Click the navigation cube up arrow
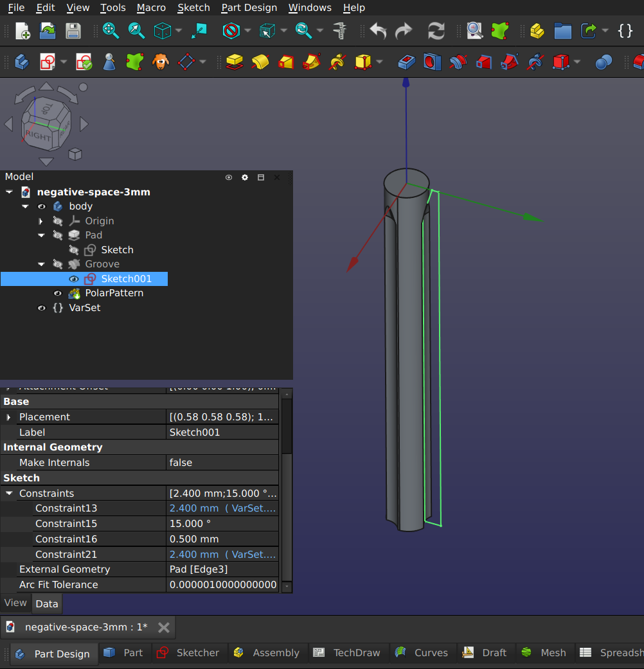 click(46, 87)
